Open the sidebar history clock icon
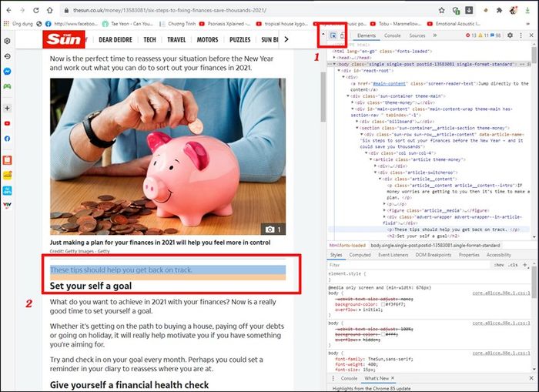The width and height of the screenshot is (539, 392). [x=7, y=56]
